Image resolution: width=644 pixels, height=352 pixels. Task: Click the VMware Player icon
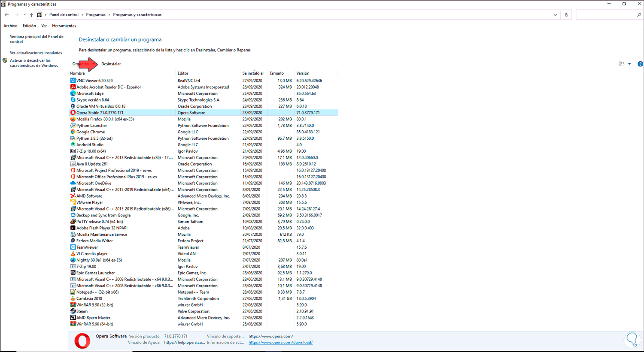(73, 202)
